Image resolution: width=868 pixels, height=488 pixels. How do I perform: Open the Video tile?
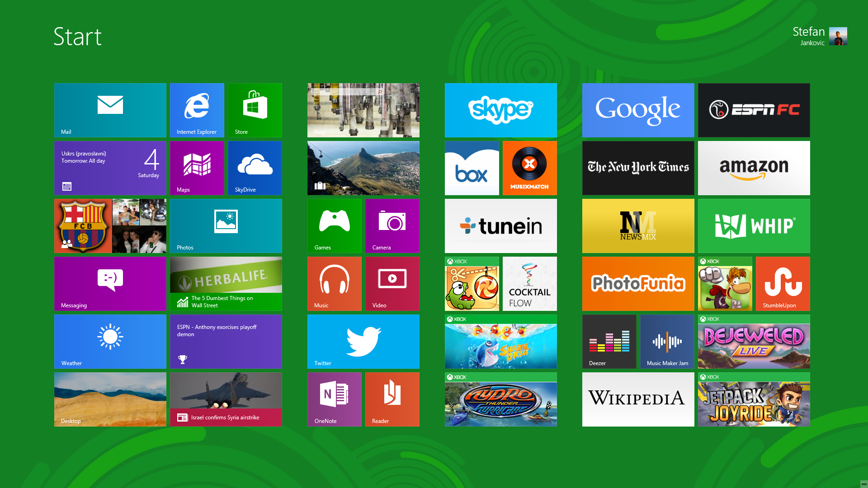pyautogui.click(x=392, y=283)
